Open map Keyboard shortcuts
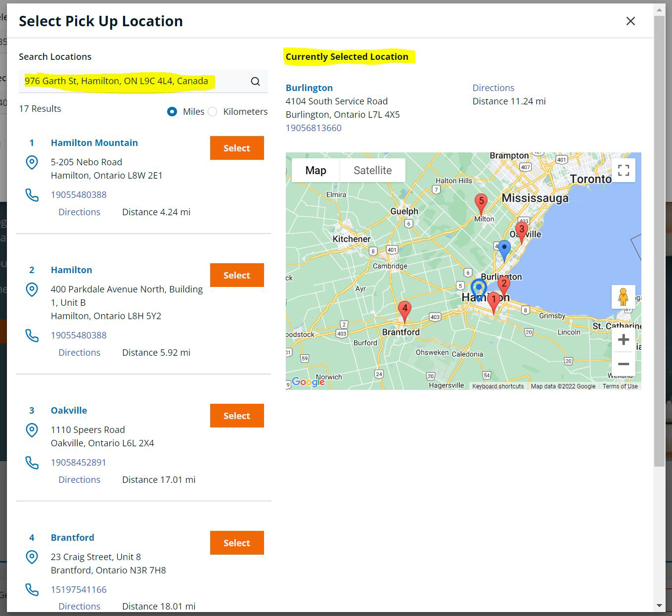Screen dimensions: 672x616 (x=498, y=386)
